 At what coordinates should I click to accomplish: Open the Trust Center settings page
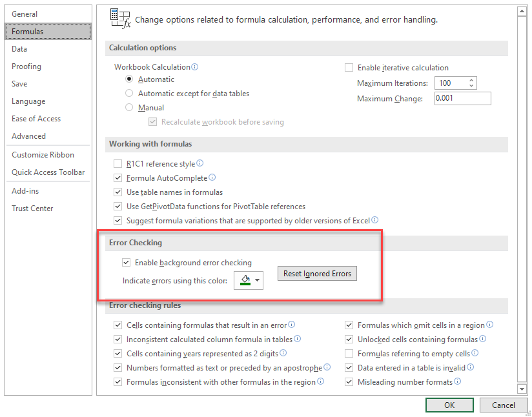tap(32, 208)
